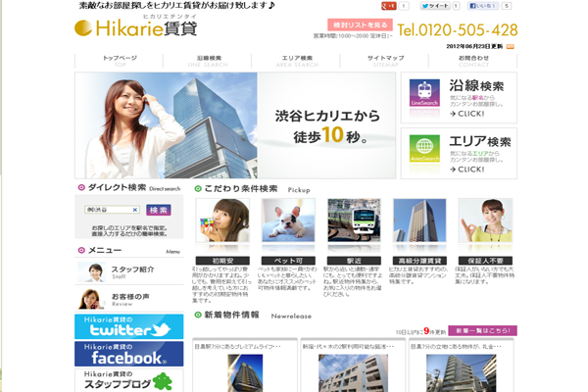This screenshot has width=588, height=392.
Task: Click the 新着一覧はこちら button
Action: click(x=482, y=330)
